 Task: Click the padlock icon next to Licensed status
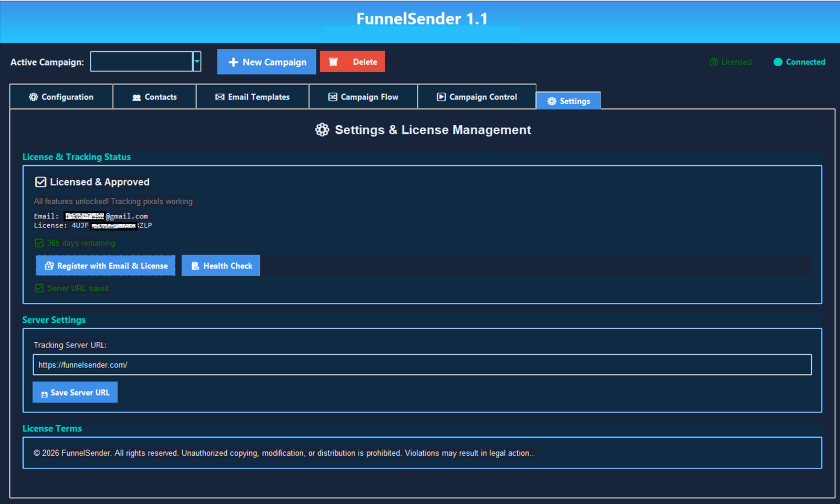pyautogui.click(x=713, y=61)
